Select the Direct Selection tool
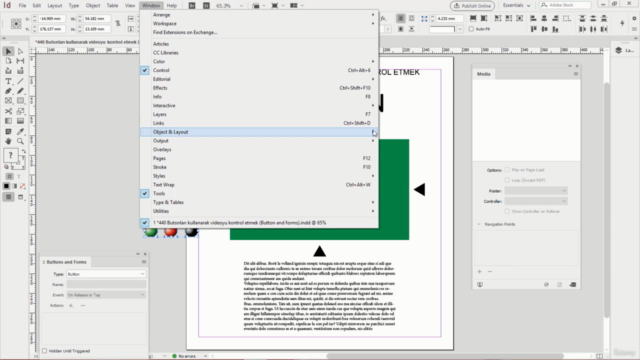This screenshot has height=360, width=640. [20, 51]
